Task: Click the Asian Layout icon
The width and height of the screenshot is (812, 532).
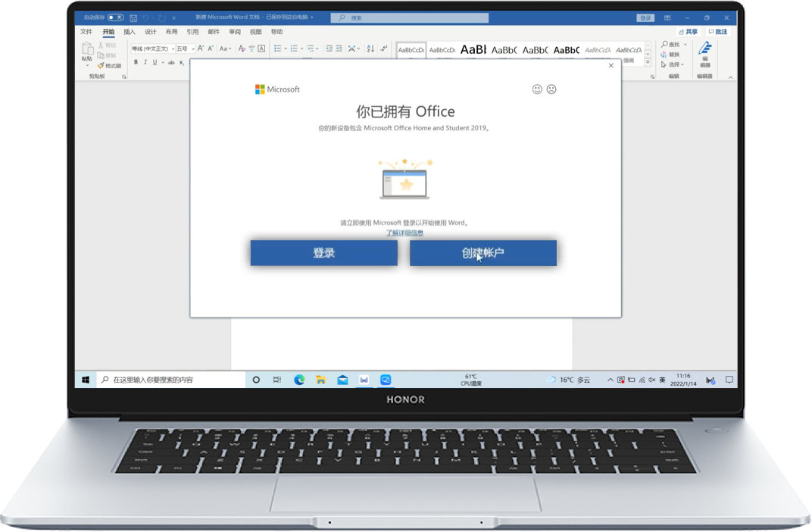Action: 352,49
